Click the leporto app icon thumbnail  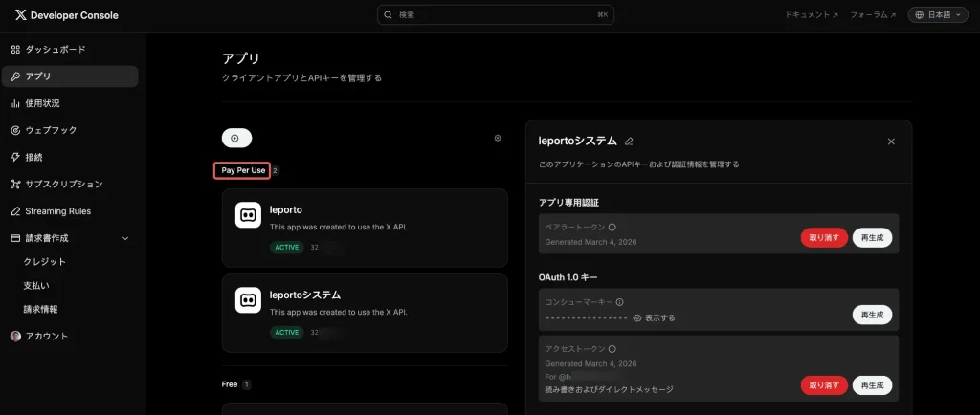(x=248, y=215)
